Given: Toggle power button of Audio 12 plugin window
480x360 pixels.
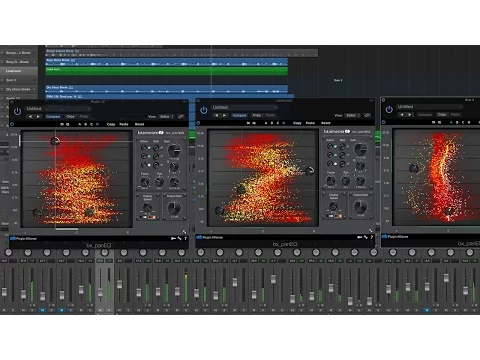Looking at the screenshot, I should pos(17,111).
